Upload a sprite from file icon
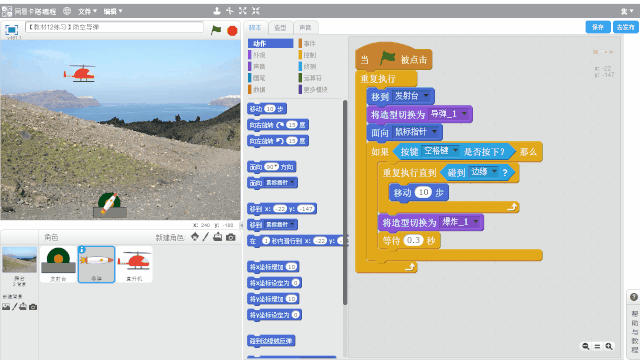 click(218, 237)
